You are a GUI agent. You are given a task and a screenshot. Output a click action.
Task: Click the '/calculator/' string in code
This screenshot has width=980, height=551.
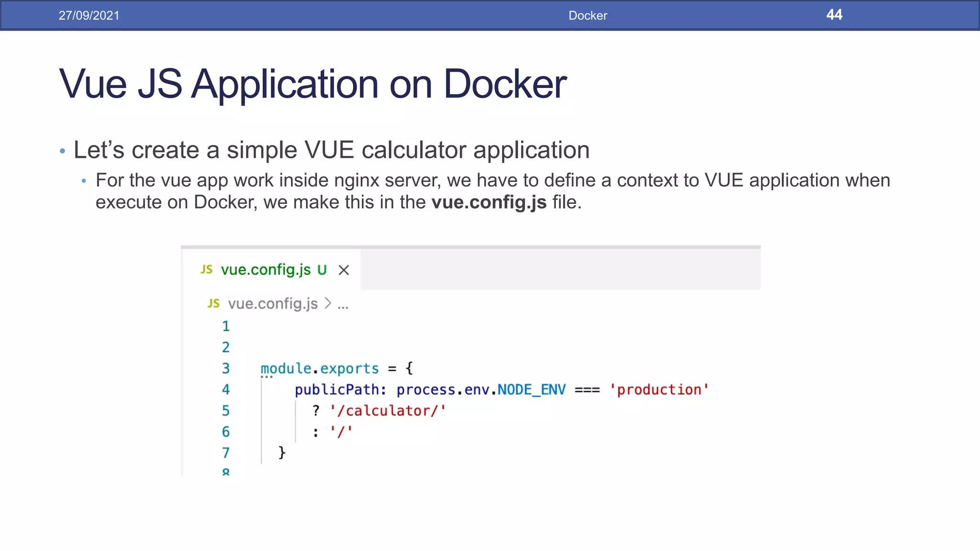point(388,411)
